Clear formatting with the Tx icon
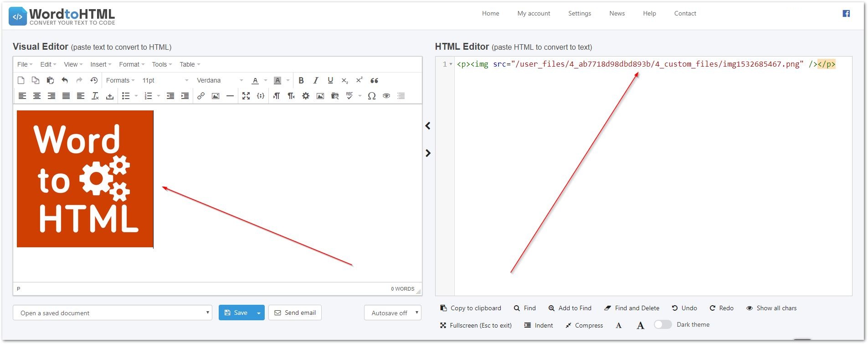Screen dimensions: 868x344 95,96
